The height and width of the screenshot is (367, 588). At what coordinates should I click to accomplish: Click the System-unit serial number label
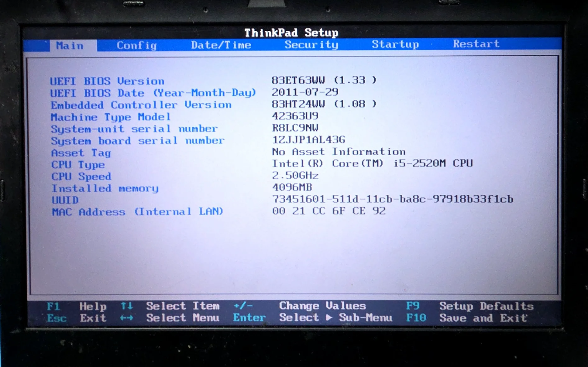point(134,129)
